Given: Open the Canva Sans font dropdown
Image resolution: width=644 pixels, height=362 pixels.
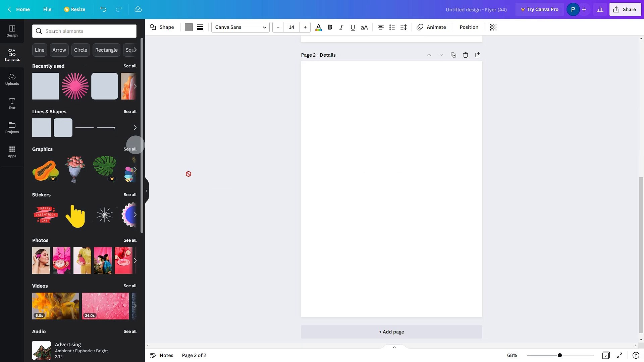Looking at the screenshot, I should click(240, 27).
